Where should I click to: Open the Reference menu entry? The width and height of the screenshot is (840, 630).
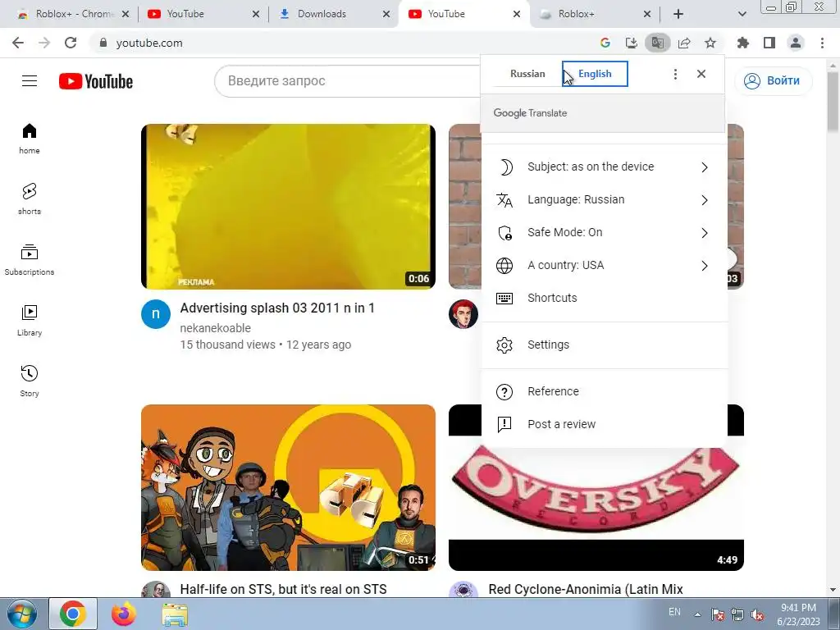pos(605,391)
